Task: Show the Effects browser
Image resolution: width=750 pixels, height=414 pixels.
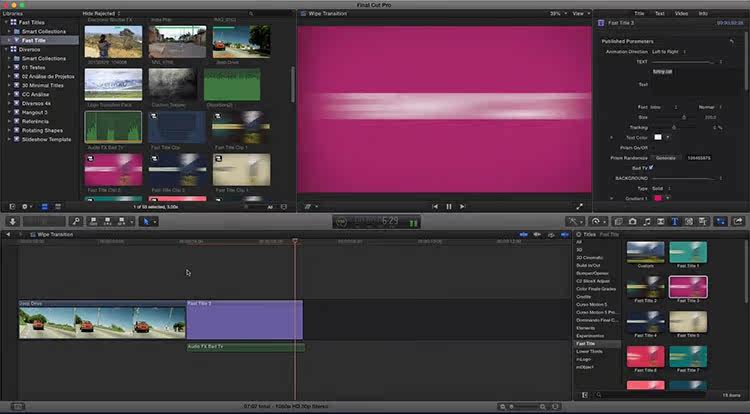Action: tap(618, 221)
